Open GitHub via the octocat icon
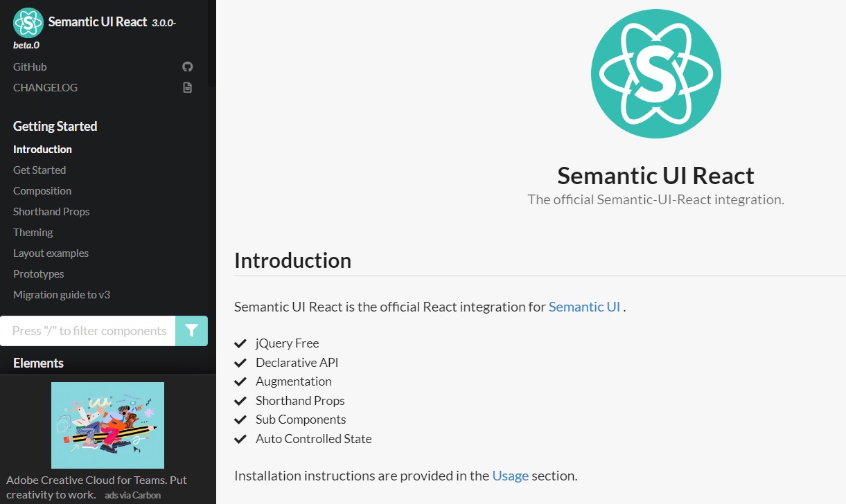The width and height of the screenshot is (846, 504). click(186, 66)
